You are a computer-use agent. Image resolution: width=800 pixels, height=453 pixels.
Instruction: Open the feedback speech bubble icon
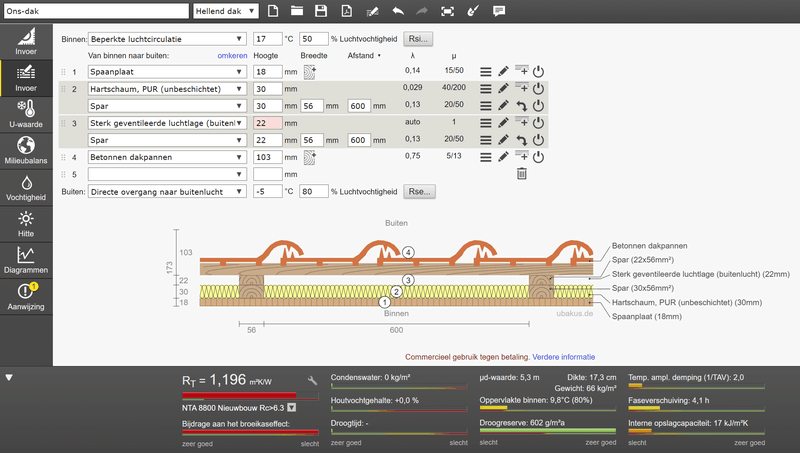(499, 10)
